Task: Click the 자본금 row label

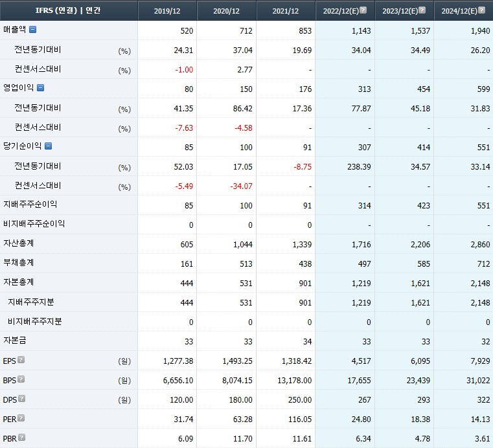Action: tap(14, 341)
